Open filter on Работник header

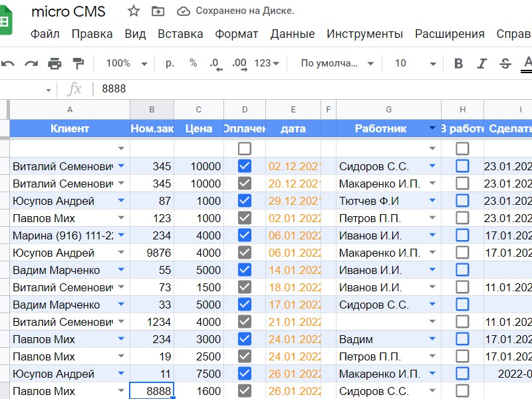(432, 128)
